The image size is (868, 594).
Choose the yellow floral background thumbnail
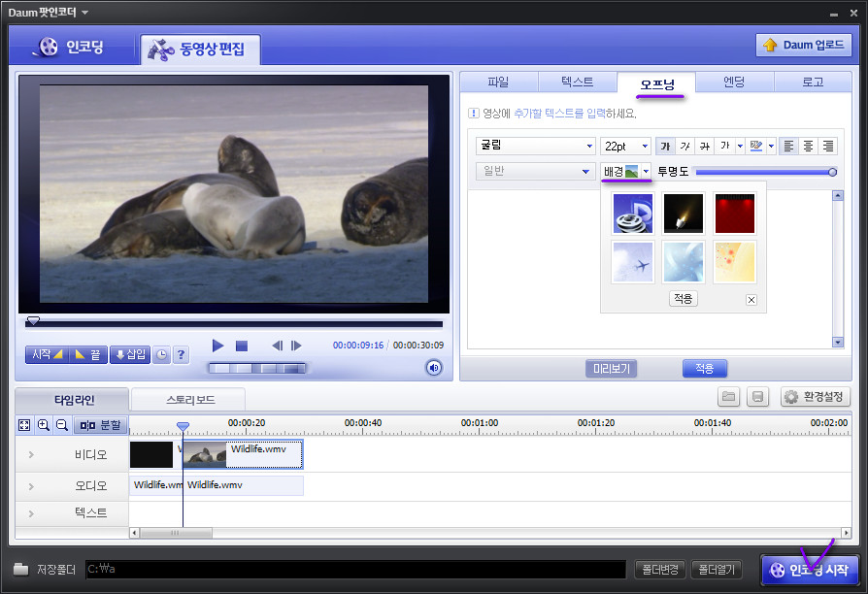735,262
